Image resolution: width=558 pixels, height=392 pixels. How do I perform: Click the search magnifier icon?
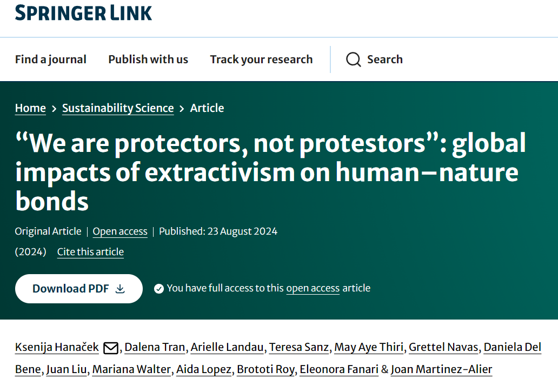[x=353, y=59]
